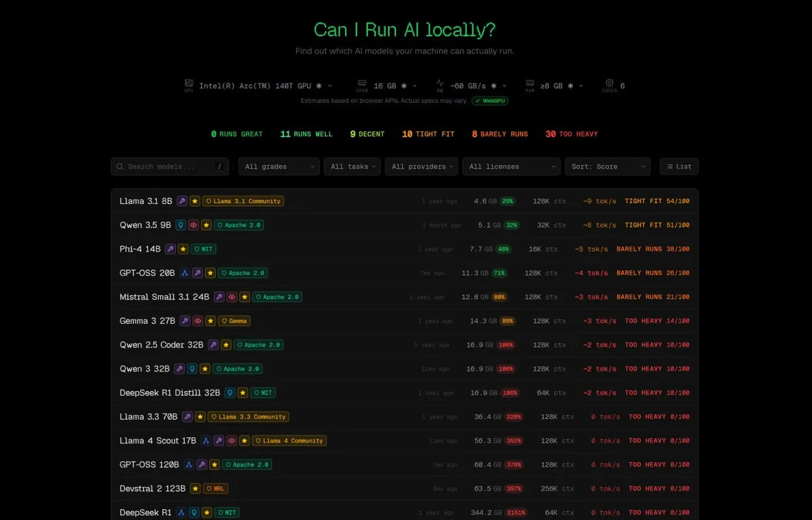Open the Sort: Score dropdown
This screenshot has width=812, height=520.
coord(607,166)
